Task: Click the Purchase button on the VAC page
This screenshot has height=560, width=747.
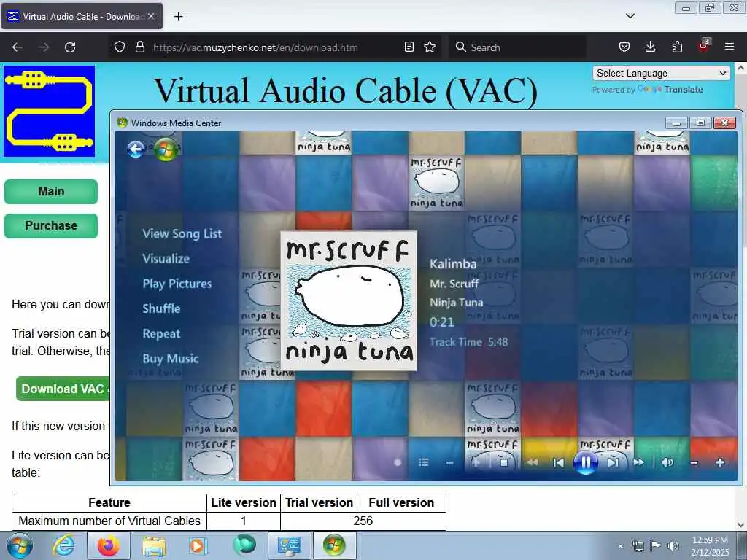Action: coord(51,226)
